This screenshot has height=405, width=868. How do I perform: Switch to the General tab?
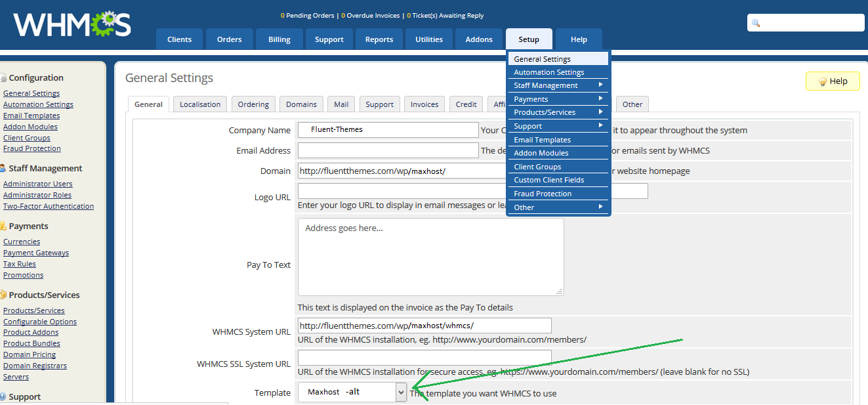148,104
